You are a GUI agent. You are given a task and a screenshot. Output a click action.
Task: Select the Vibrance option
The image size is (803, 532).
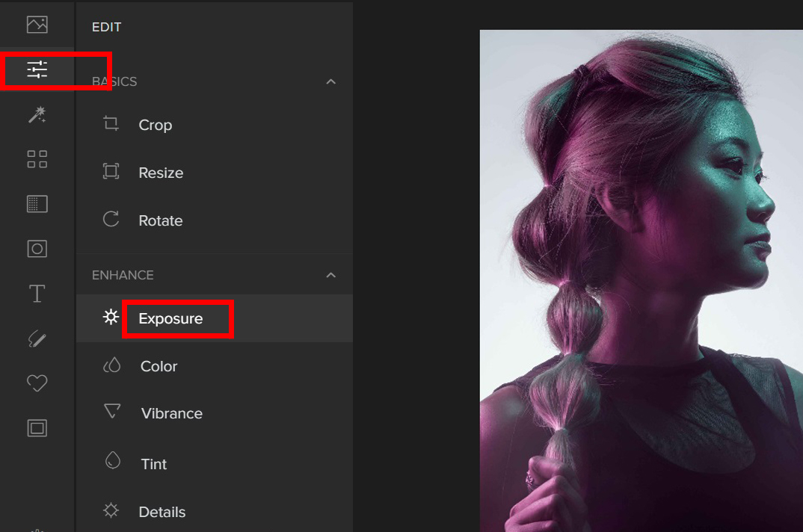click(171, 413)
